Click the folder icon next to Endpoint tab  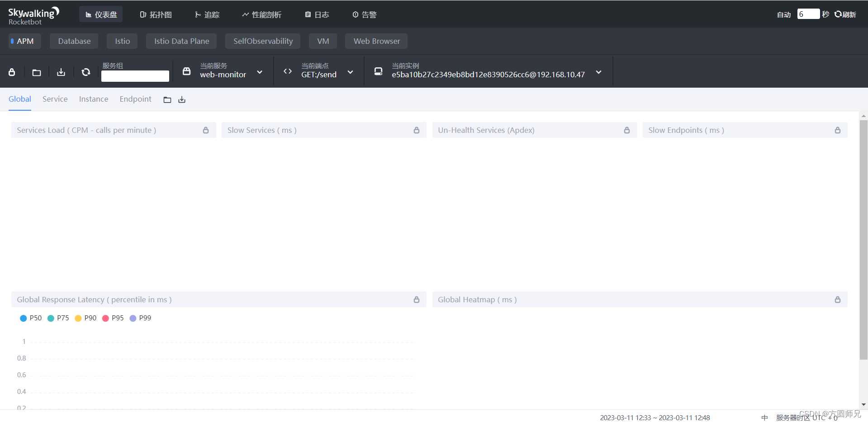(167, 100)
